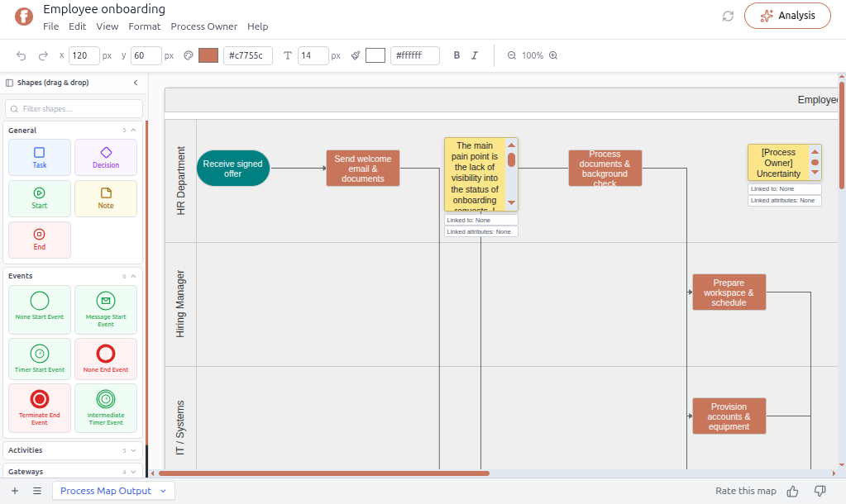
Task: Click the plus add sheet icon
Action: click(15, 491)
